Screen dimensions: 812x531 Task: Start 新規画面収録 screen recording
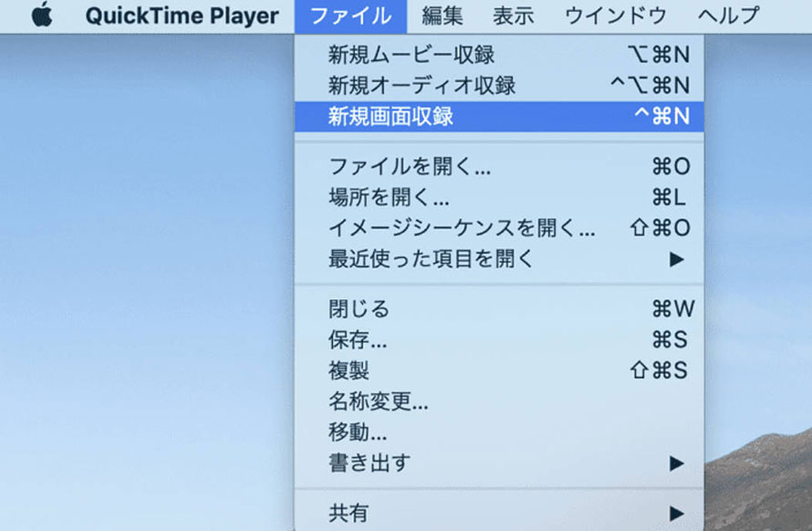pos(499,116)
